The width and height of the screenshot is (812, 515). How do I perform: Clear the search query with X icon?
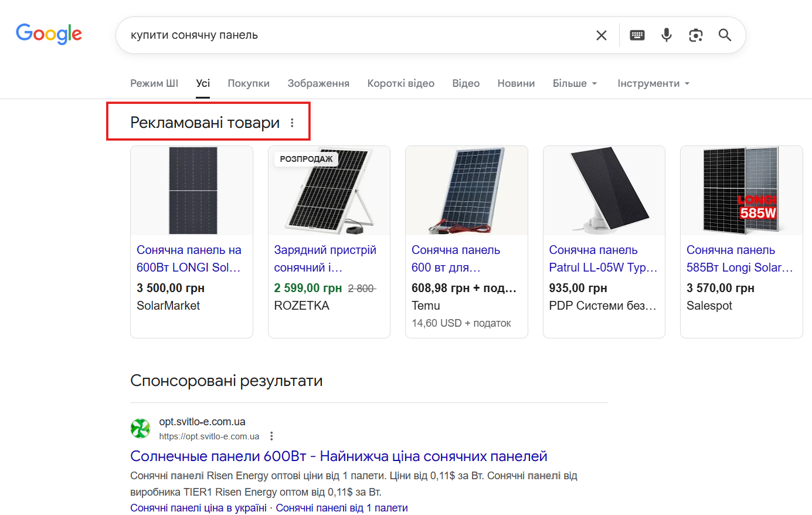click(601, 35)
